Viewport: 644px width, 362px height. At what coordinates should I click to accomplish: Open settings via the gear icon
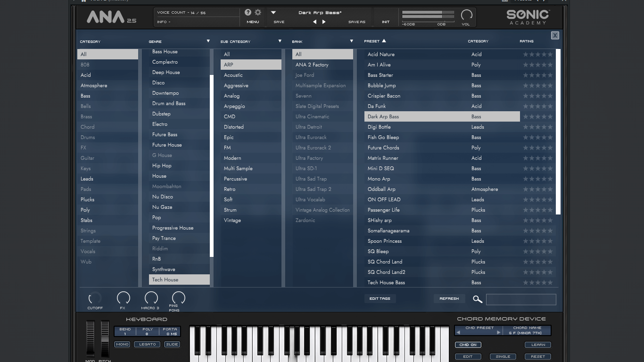pos(258,13)
